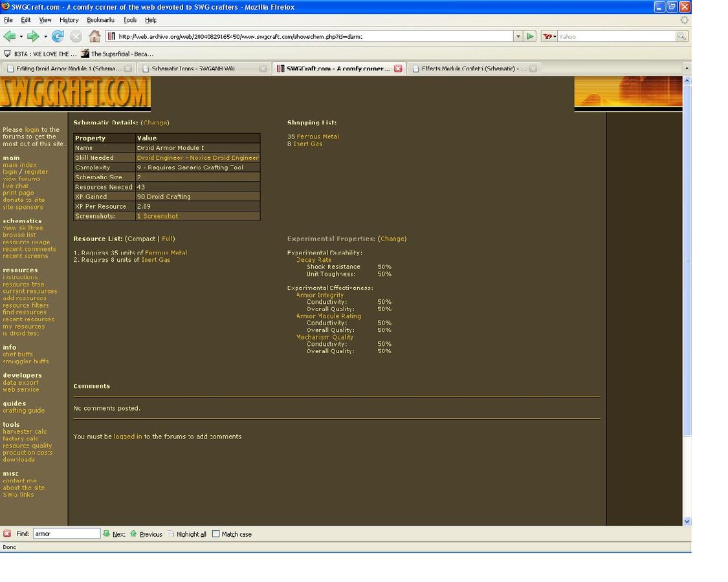Click the browser Back arrow button

coord(9,36)
